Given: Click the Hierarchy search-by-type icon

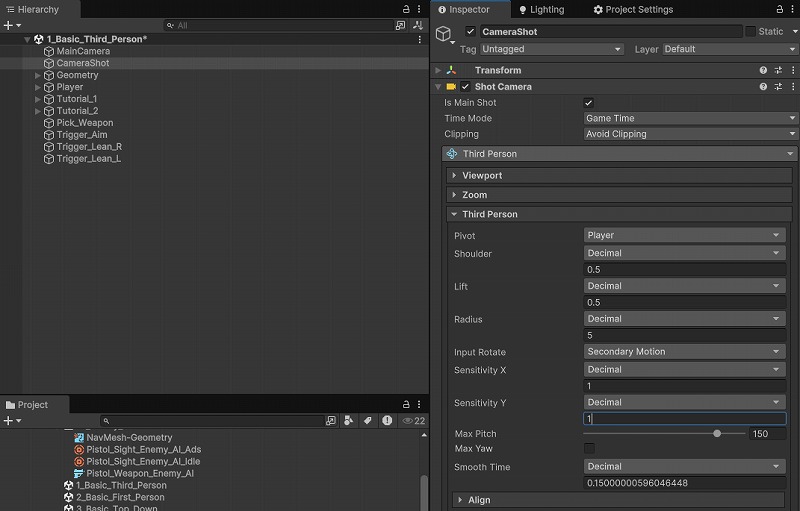Looking at the screenshot, I should 401,25.
